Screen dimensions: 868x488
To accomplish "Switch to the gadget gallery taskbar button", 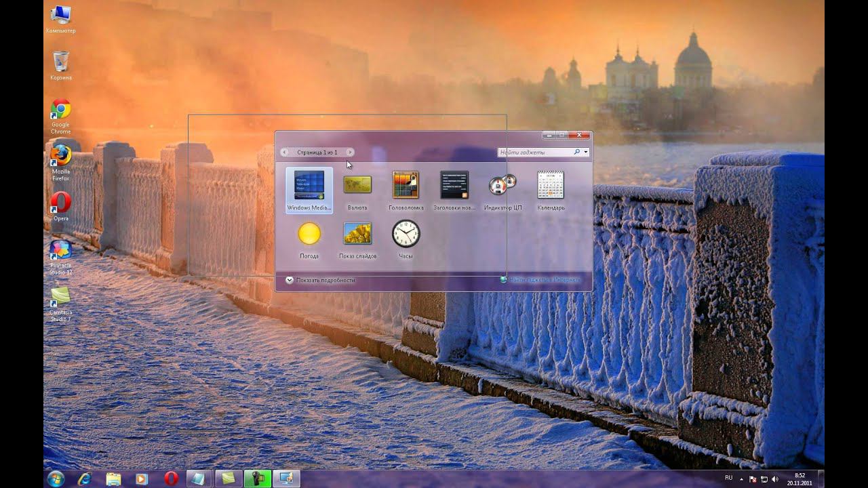I will click(286, 479).
